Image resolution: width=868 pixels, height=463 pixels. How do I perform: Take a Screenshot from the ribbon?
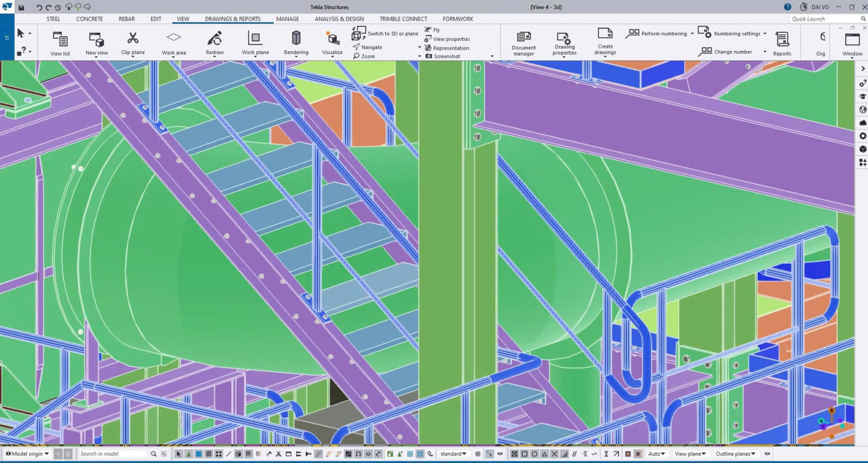click(443, 56)
